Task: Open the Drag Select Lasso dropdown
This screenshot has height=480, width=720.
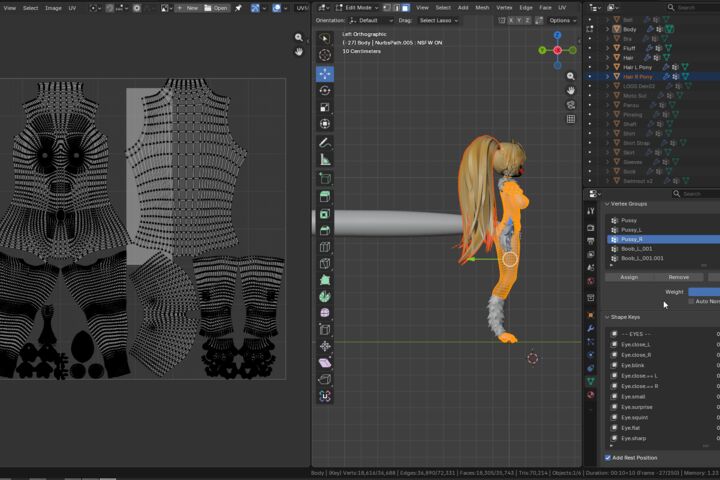Action: [x=439, y=20]
